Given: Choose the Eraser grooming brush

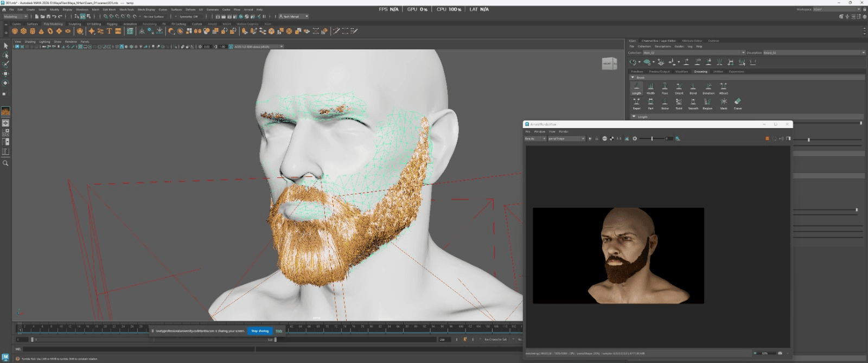Looking at the screenshot, I should click(737, 102).
